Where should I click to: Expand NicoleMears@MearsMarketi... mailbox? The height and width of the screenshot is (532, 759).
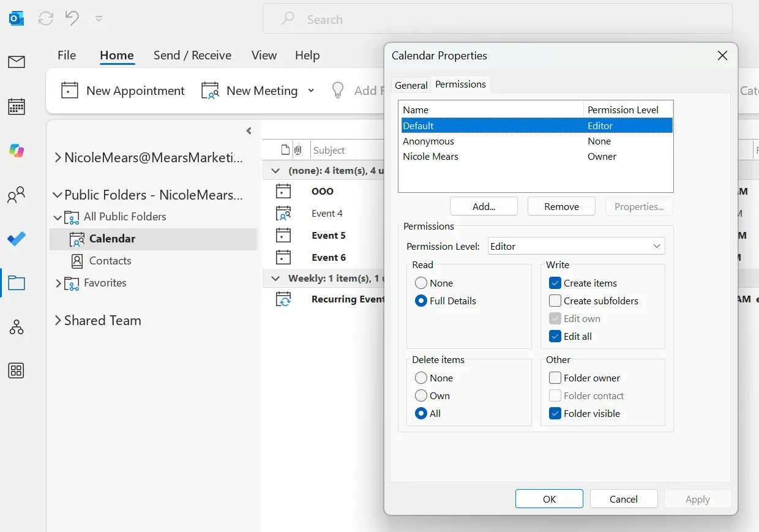pyautogui.click(x=58, y=157)
